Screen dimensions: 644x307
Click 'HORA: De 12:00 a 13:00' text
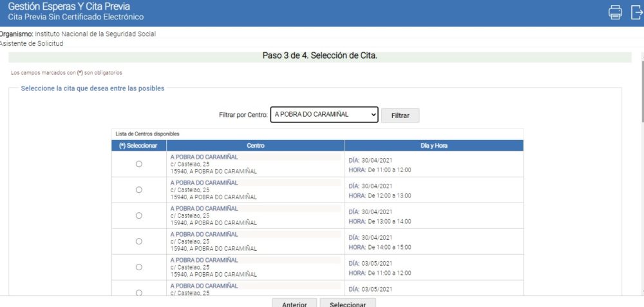[380, 196]
